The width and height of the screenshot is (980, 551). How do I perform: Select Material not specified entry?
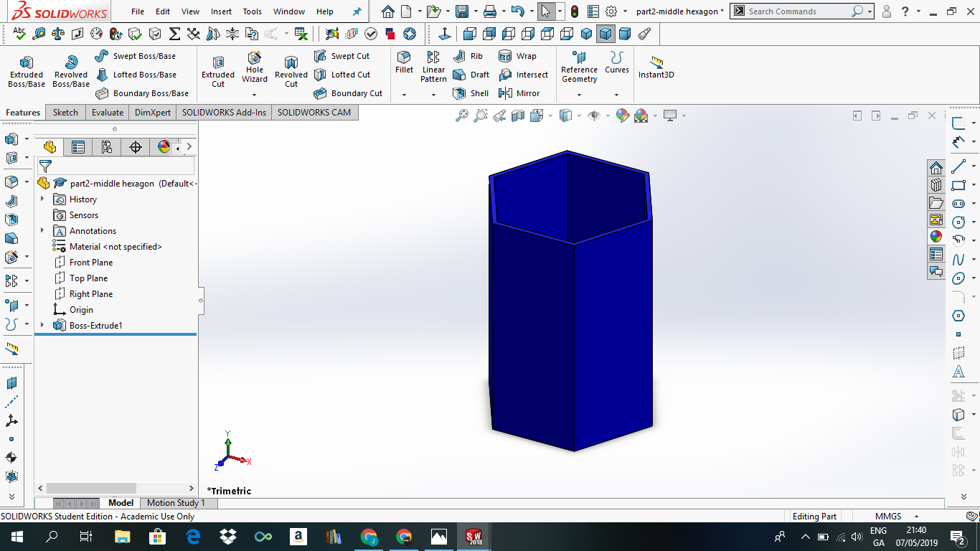(x=116, y=247)
